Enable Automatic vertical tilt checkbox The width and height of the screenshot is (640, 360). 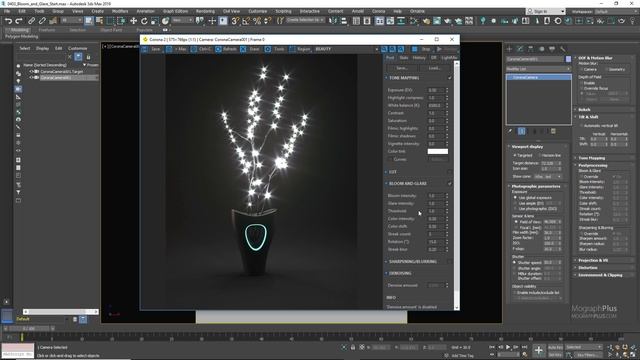[x=582, y=126]
